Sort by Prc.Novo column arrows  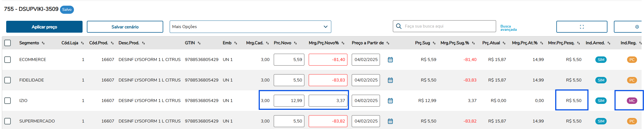(x=295, y=43)
